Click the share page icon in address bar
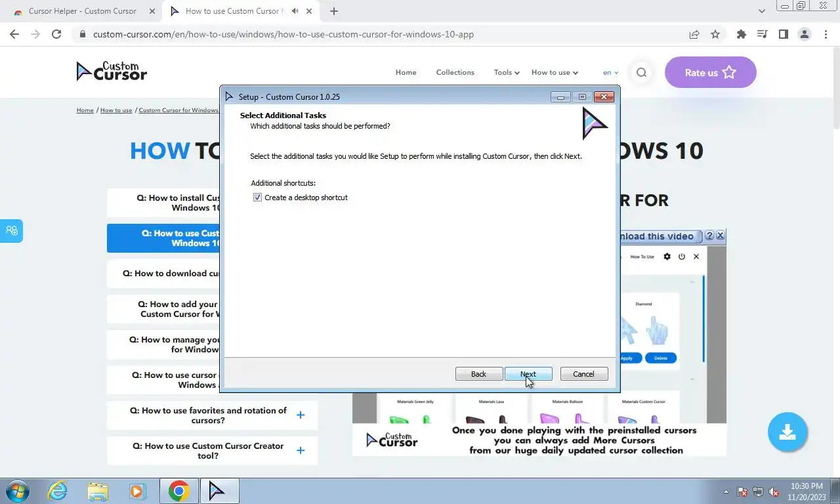Viewport: 840px width, 504px height. point(694,34)
